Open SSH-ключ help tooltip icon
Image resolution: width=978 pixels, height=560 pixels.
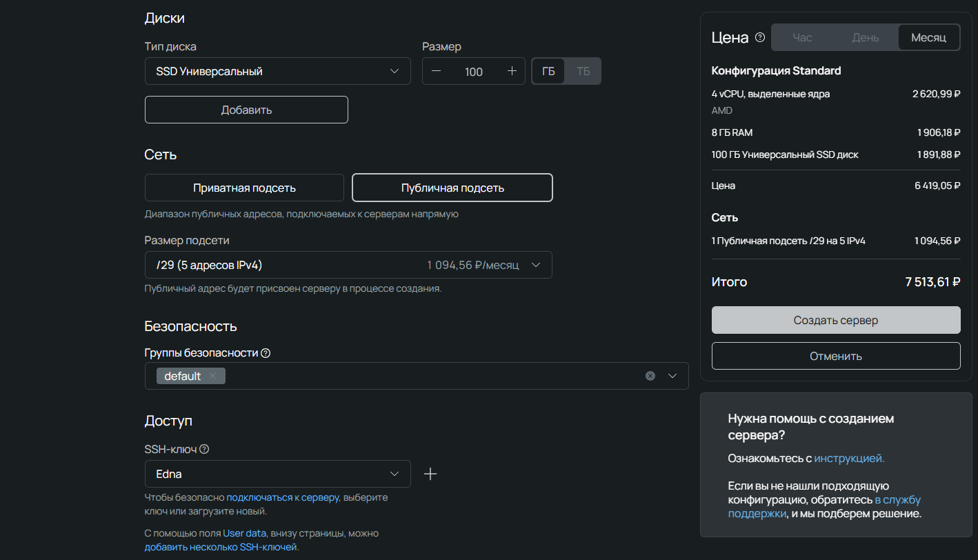(x=204, y=450)
